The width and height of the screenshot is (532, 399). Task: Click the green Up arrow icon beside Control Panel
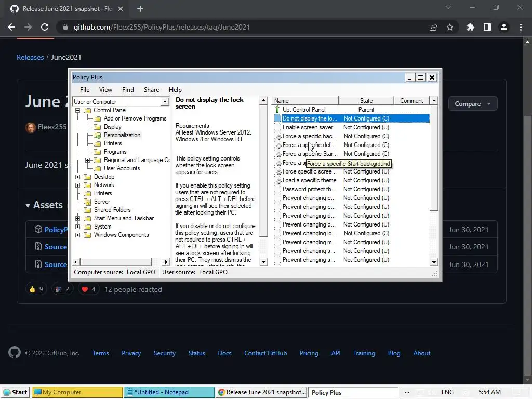click(x=277, y=109)
